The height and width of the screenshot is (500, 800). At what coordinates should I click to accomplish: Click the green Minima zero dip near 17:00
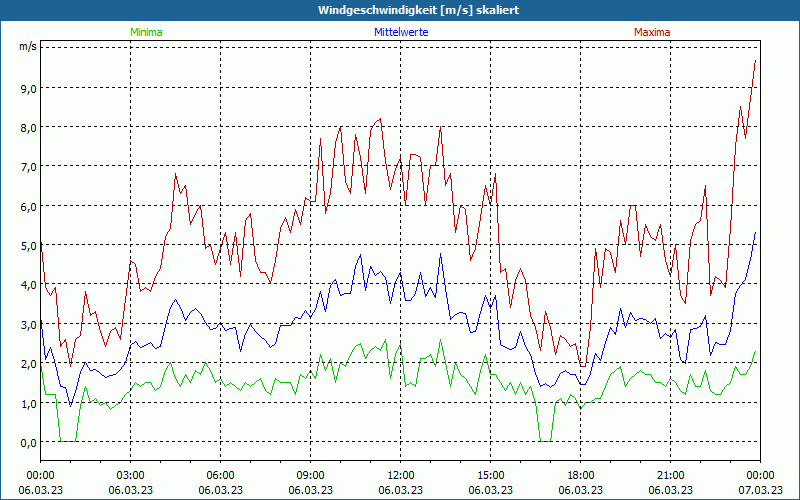(545, 441)
